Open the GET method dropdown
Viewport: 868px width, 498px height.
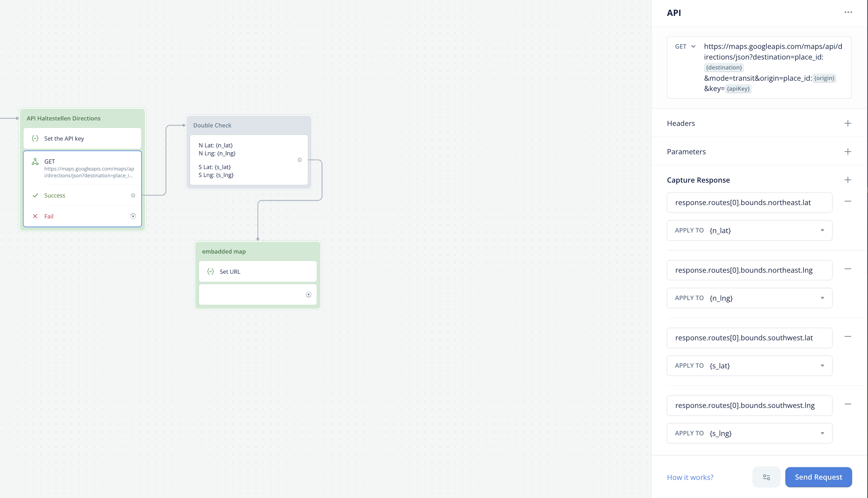click(685, 46)
